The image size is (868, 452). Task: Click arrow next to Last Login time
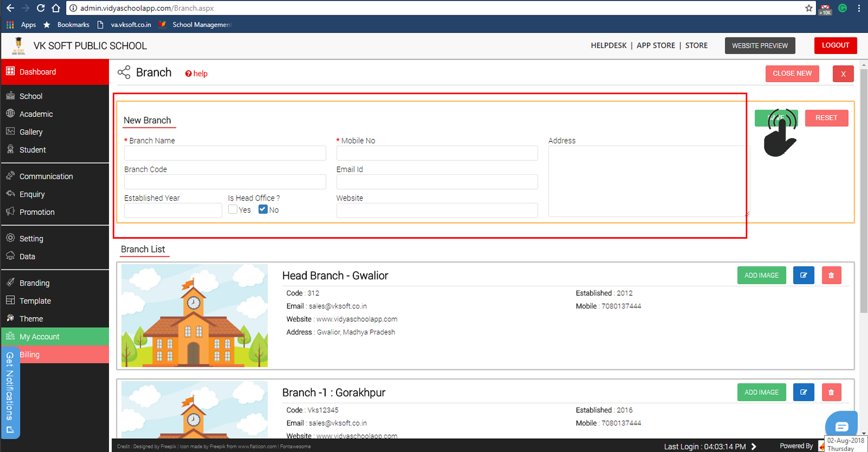pos(754,447)
